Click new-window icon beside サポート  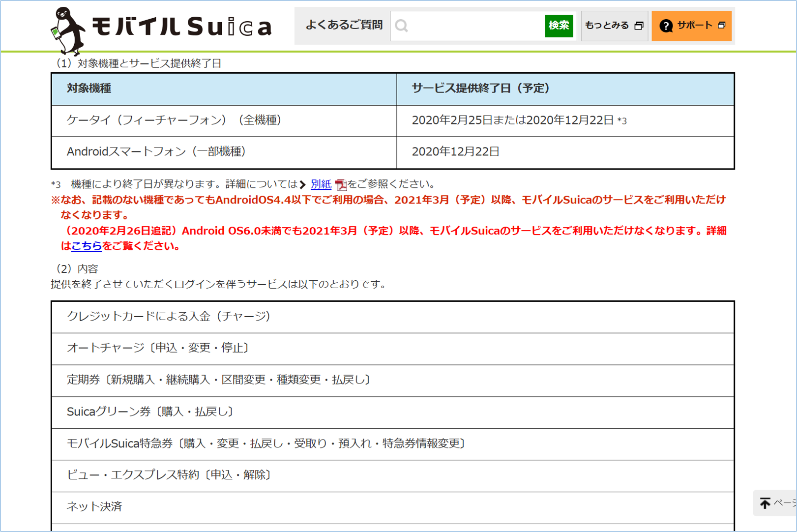(x=721, y=25)
